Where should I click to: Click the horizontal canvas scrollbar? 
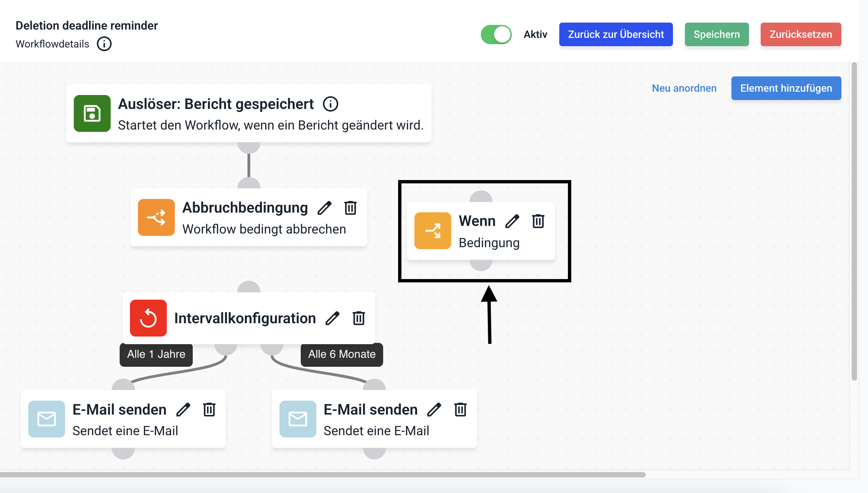[x=322, y=475]
